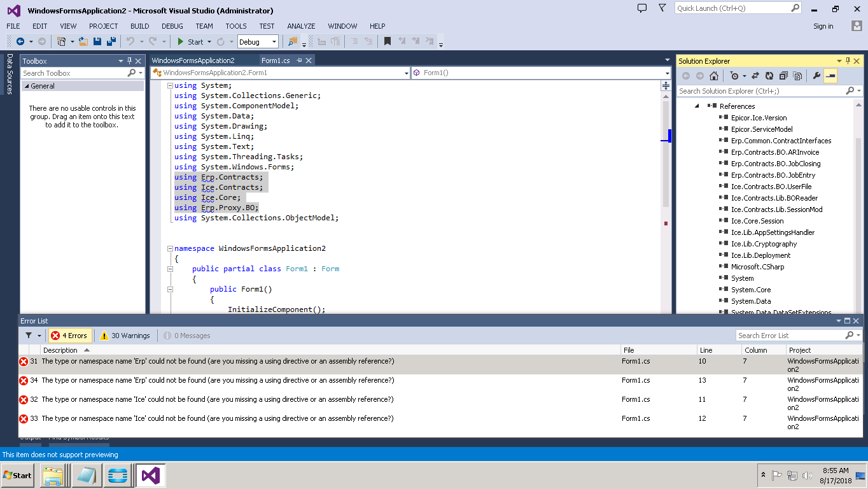868x489 pixels.
Task: Toggle Show All Files in Solution Explorer
Action: coord(797,76)
